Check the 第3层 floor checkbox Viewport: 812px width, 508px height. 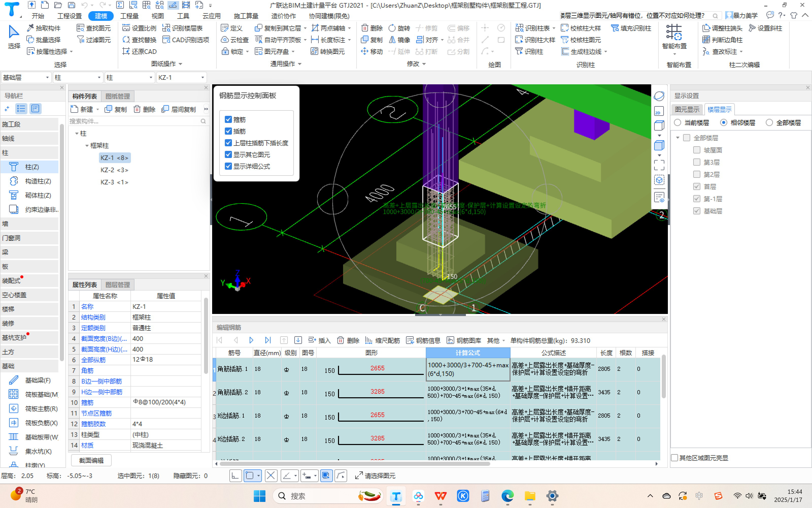(x=697, y=162)
